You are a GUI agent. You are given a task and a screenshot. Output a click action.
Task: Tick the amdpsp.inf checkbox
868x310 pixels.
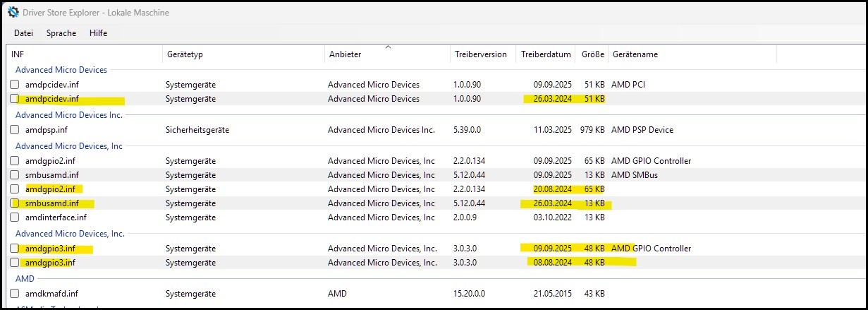point(15,130)
